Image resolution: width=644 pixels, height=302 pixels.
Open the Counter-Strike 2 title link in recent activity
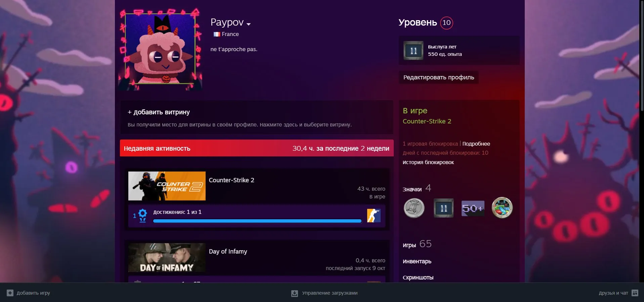(x=231, y=180)
